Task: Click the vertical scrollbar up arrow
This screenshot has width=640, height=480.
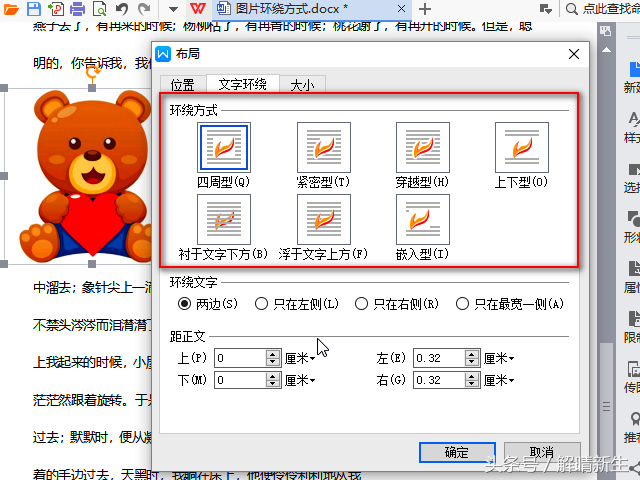Action: pos(607,50)
